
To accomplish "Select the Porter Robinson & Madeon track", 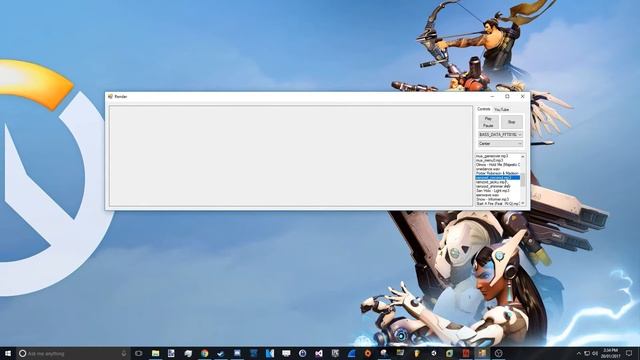I will 498,173.
